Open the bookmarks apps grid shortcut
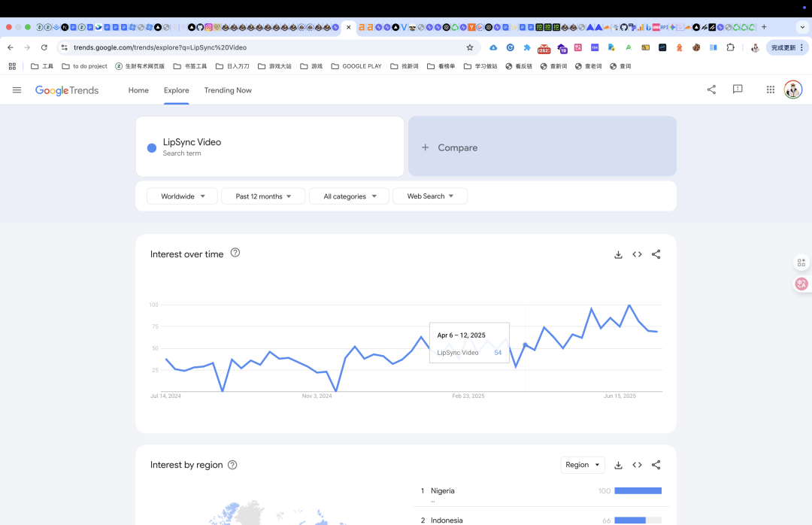Image resolution: width=812 pixels, height=525 pixels. (12, 66)
